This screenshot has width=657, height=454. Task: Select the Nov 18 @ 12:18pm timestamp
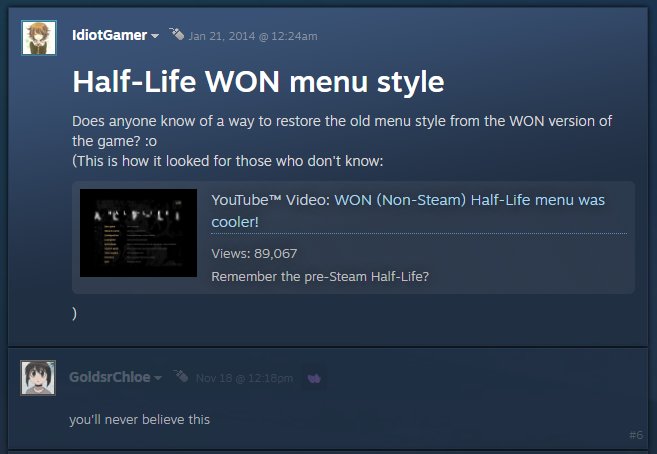(x=244, y=379)
